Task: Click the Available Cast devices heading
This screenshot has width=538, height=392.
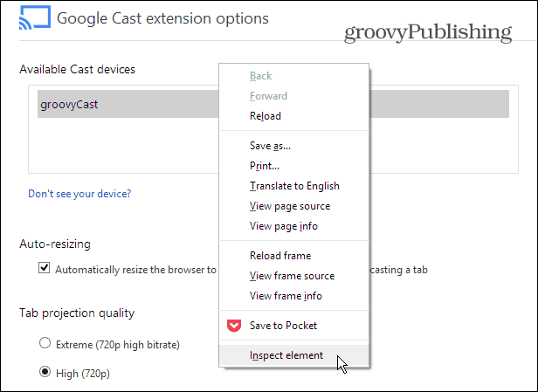Action: click(x=77, y=69)
